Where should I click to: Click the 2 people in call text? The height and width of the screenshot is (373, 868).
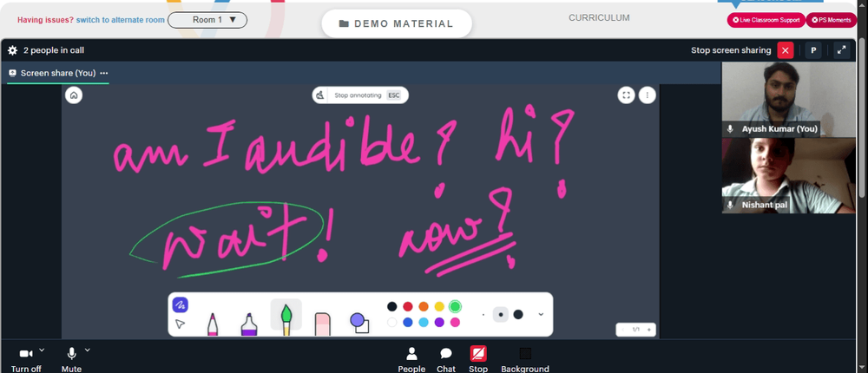point(54,50)
